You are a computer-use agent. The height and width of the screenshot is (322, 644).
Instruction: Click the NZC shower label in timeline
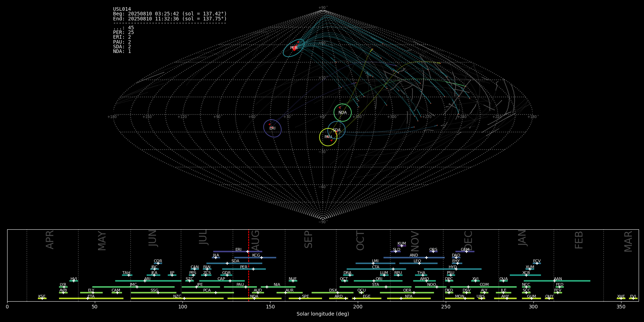(x=177, y=297)
